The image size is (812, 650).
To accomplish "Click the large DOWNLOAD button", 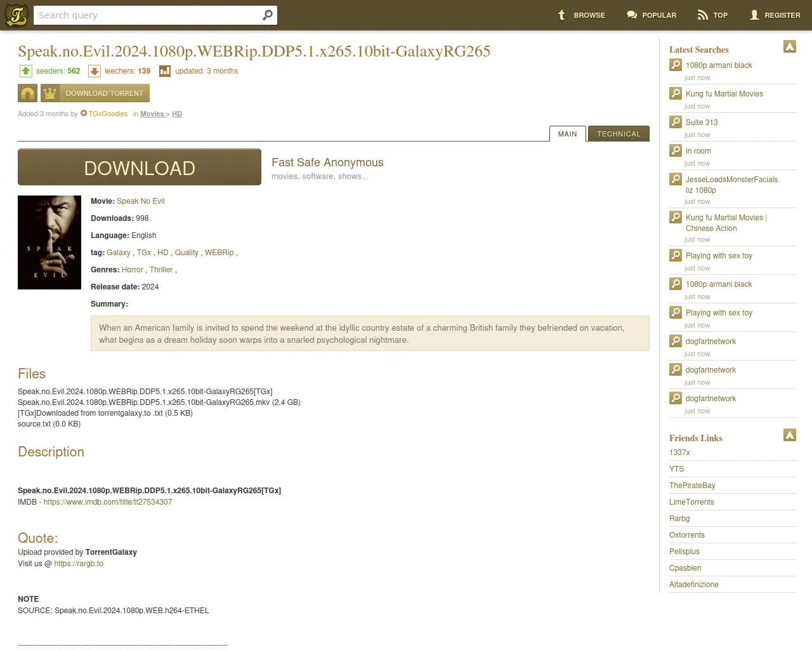I will [x=140, y=168].
